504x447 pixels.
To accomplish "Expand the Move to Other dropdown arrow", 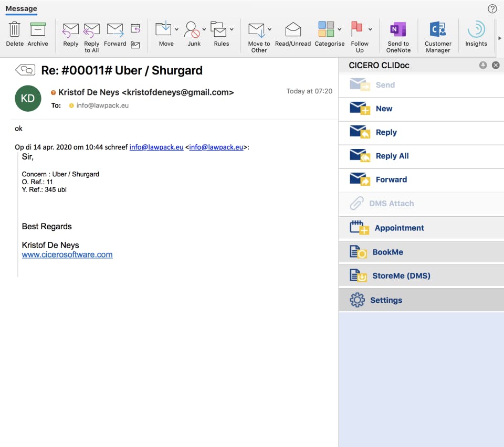I will click(x=269, y=29).
